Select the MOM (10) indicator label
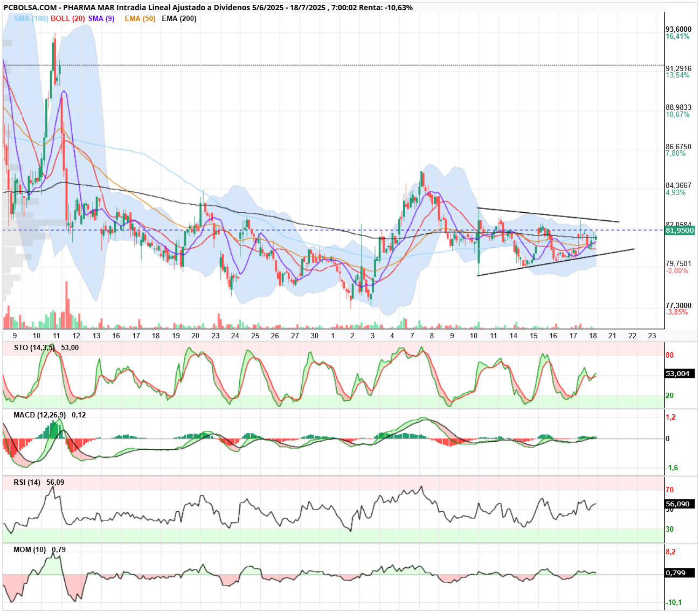The width and height of the screenshot is (700, 613). click(30, 549)
